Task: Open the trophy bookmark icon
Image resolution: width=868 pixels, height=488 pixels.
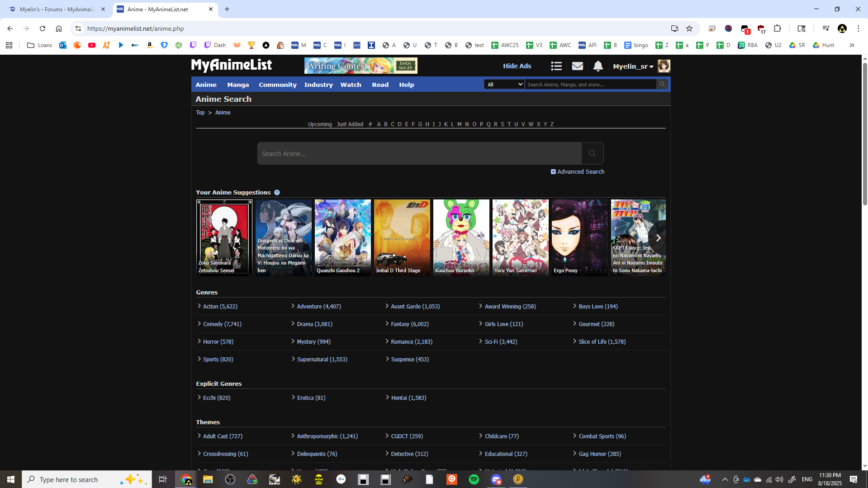Action: pos(251,45)
